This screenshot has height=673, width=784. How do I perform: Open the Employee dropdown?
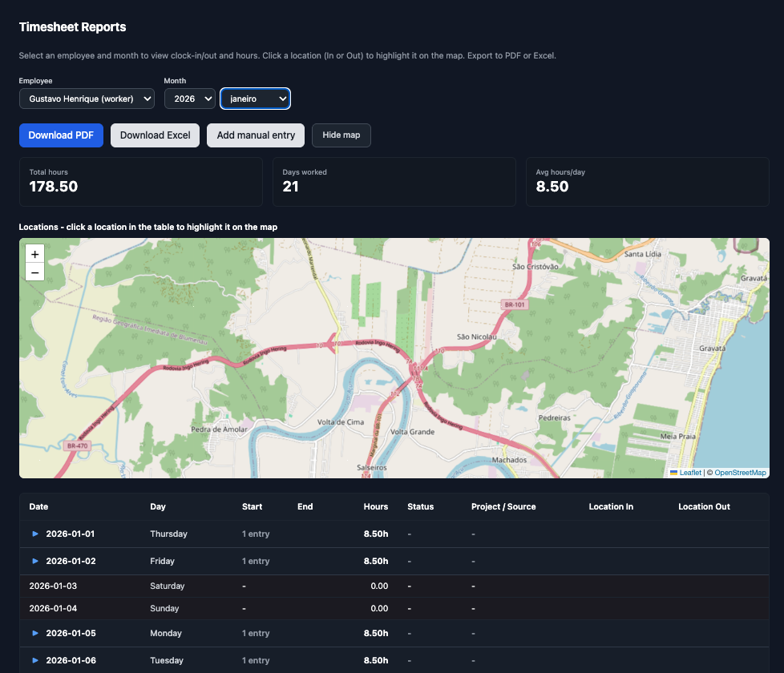[x=86, y=98]
